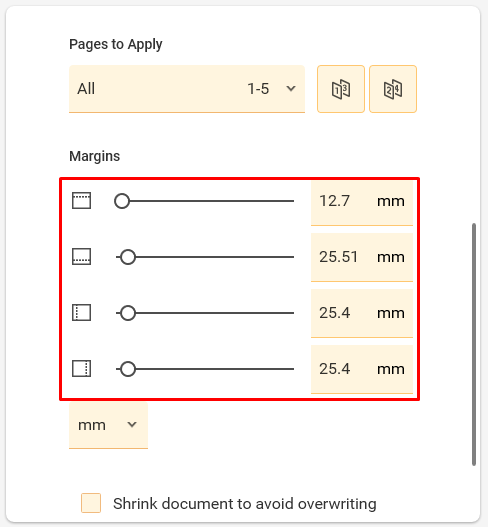This screenshot has width=488, height=527.
Task: Open the All pages range dropdown
Action: pos(187,89)
